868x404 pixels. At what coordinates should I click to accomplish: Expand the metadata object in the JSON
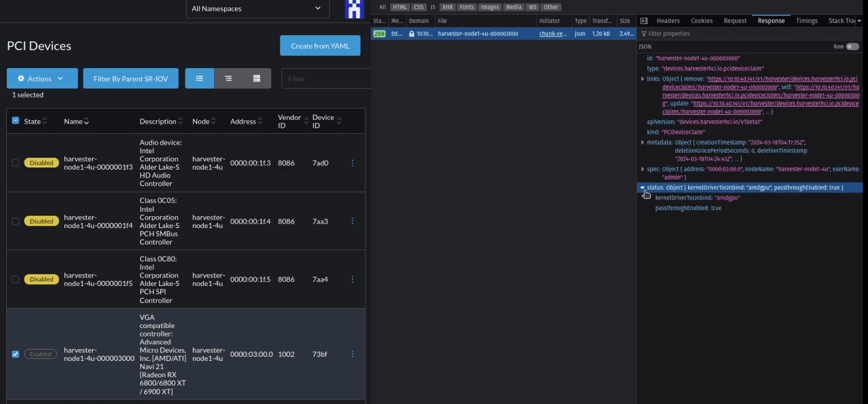[x=643, y=142]
